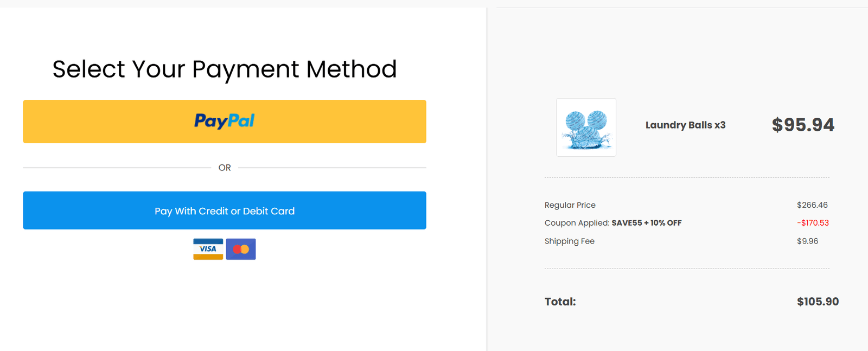The image size is (868, 351).
Task: Select the Shipping Fee label
Action: click(569, 241)
